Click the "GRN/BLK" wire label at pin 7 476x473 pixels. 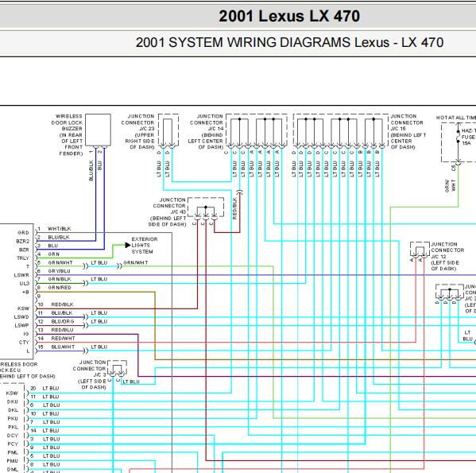[x=60, y=279]
